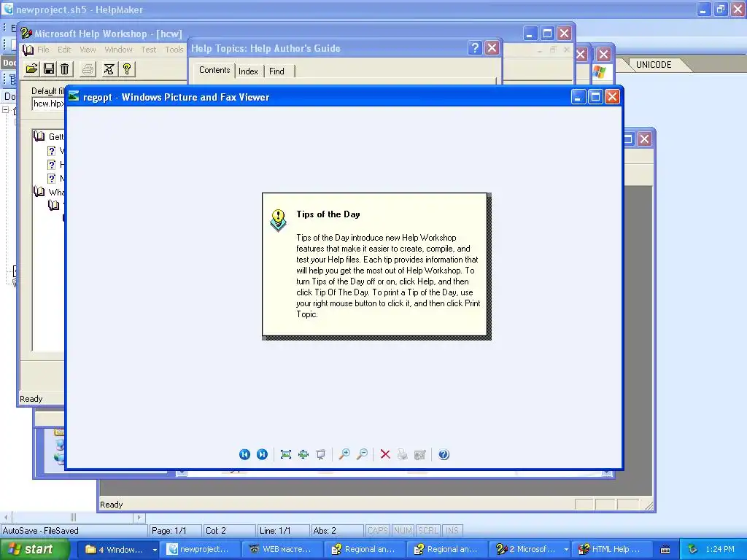Select the Getting Started book tree item

tap(49, 136)
